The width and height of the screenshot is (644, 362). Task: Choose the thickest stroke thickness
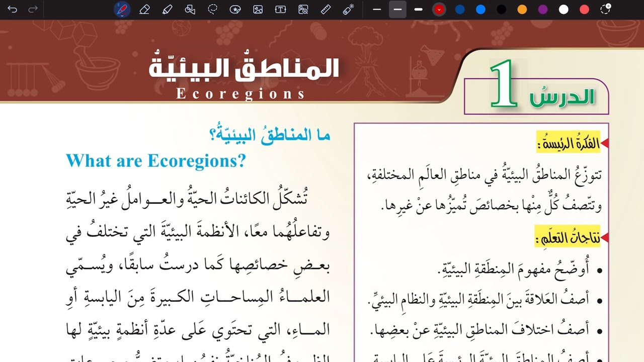pos(418,9)
